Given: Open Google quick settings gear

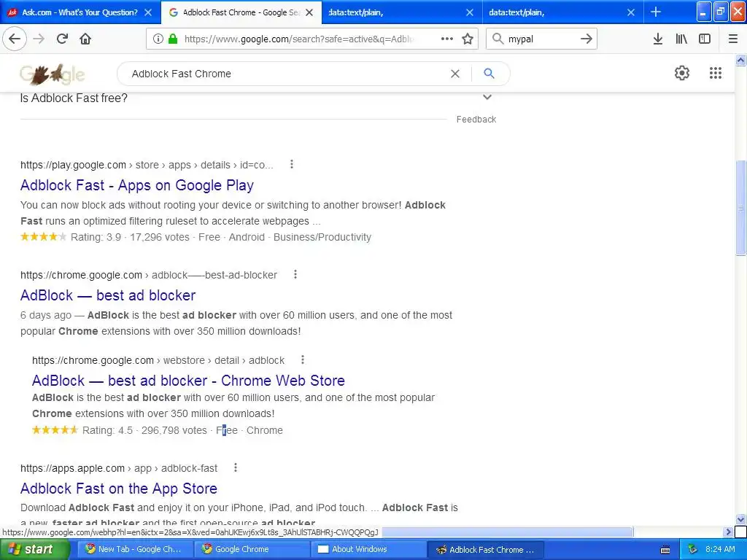Looking at the screenshot, I should (x=682, y=73).
